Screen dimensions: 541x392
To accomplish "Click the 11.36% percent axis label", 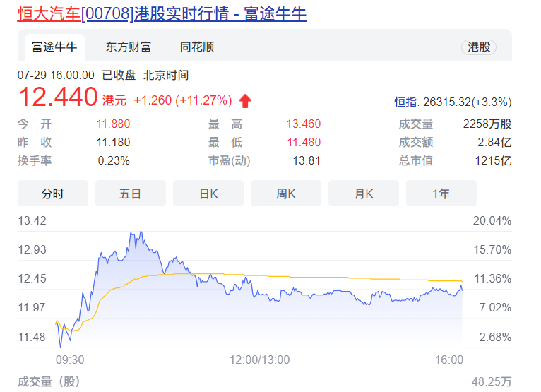I will pyautogui.click(x=493, y=278).
